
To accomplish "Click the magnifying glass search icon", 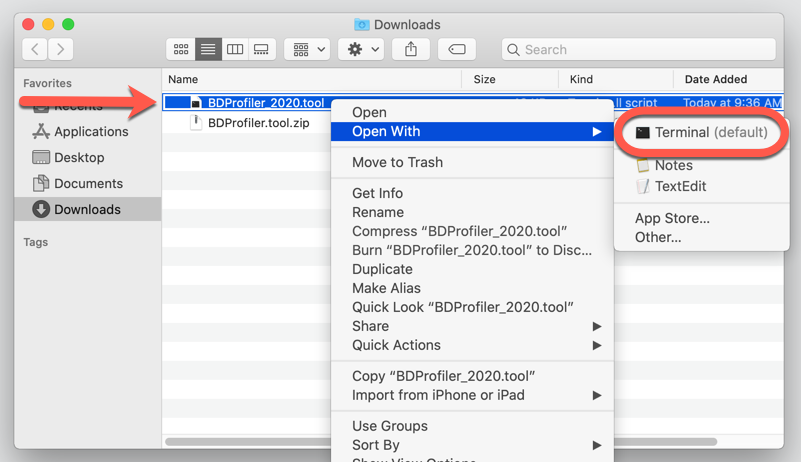I will point(513,50).
